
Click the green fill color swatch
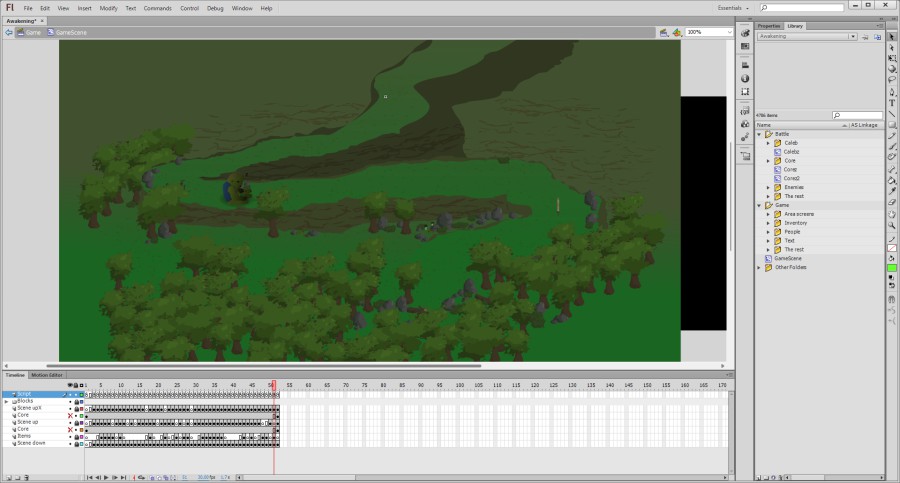[892, 268]
